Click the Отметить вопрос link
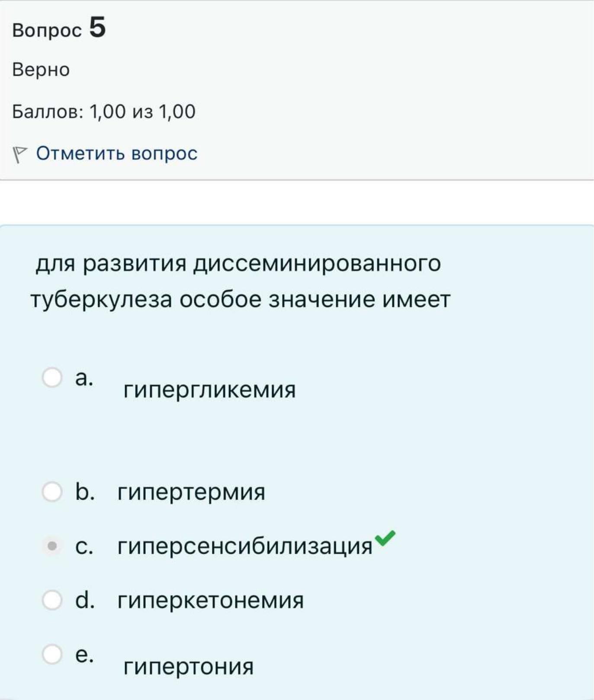This screenshot has height=700, width=594. [117, 154]
